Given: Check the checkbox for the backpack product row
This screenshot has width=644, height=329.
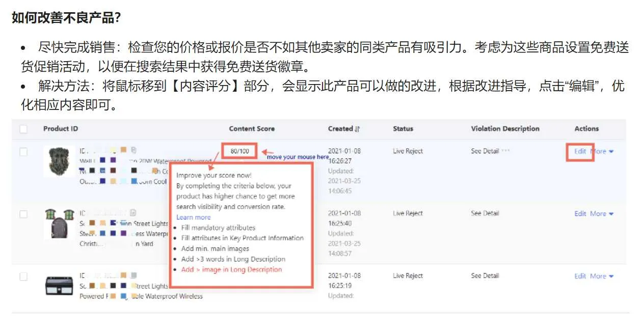Looking at the screenshot, I should point(23,213).
